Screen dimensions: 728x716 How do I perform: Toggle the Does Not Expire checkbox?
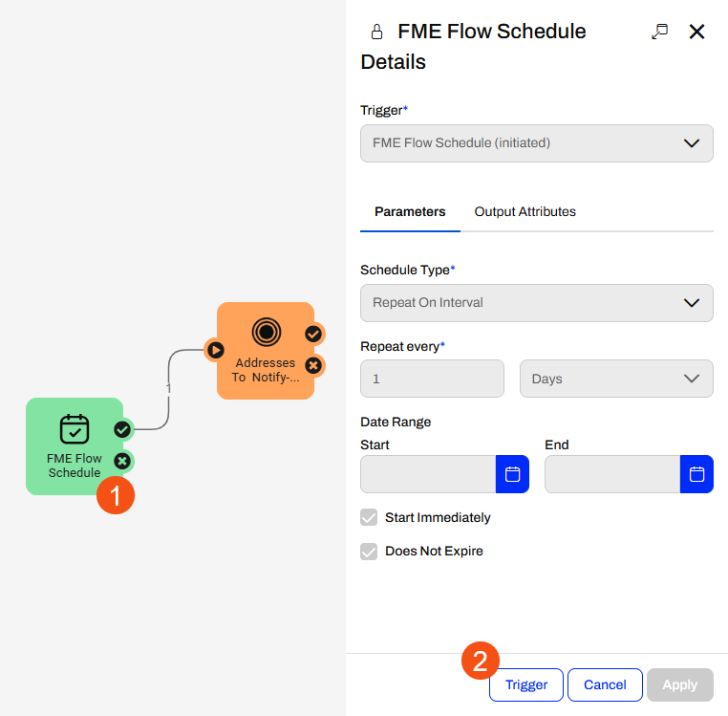(369, 552)
